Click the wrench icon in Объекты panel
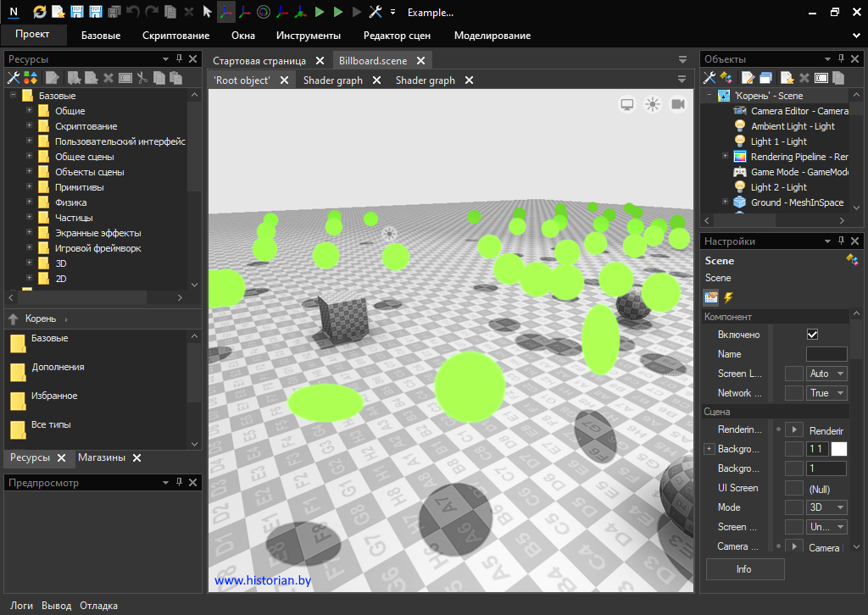Screen dimensions: 868x615 tap(710, 78)
